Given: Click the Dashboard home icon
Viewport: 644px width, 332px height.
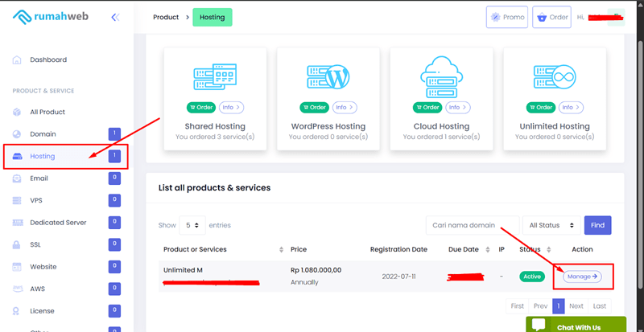Looking at the screenshot, I should coord(17,60).
